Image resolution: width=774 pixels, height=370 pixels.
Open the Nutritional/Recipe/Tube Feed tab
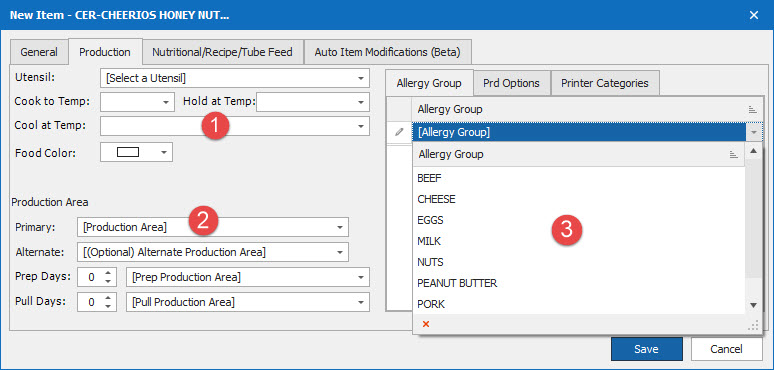pos(222,52)
